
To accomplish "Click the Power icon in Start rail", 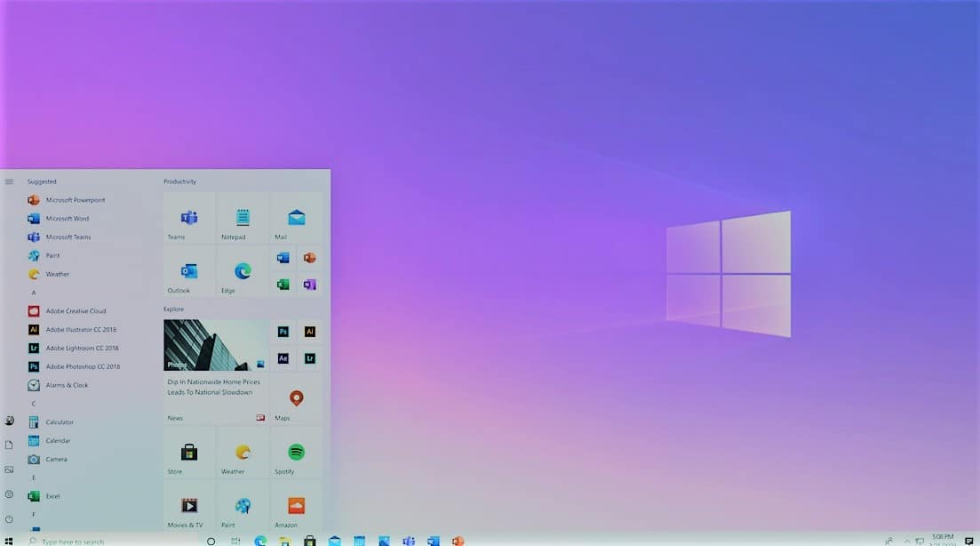I will pos(10,519).
